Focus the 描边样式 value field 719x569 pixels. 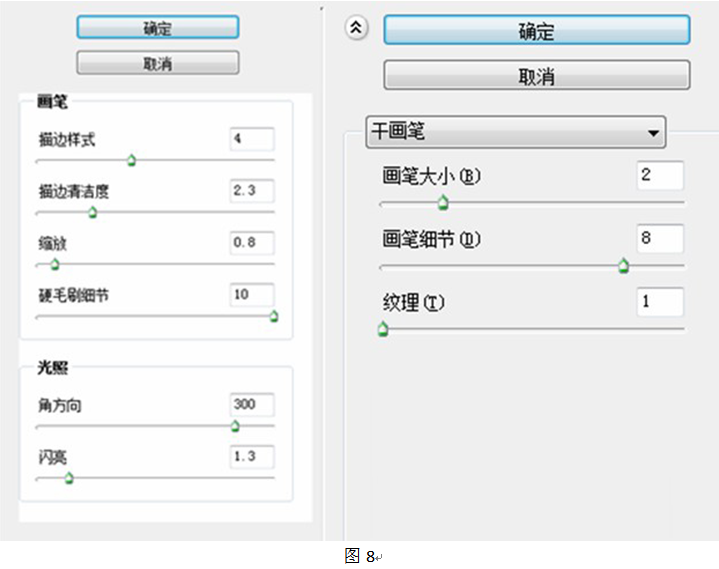coord(252,139)
